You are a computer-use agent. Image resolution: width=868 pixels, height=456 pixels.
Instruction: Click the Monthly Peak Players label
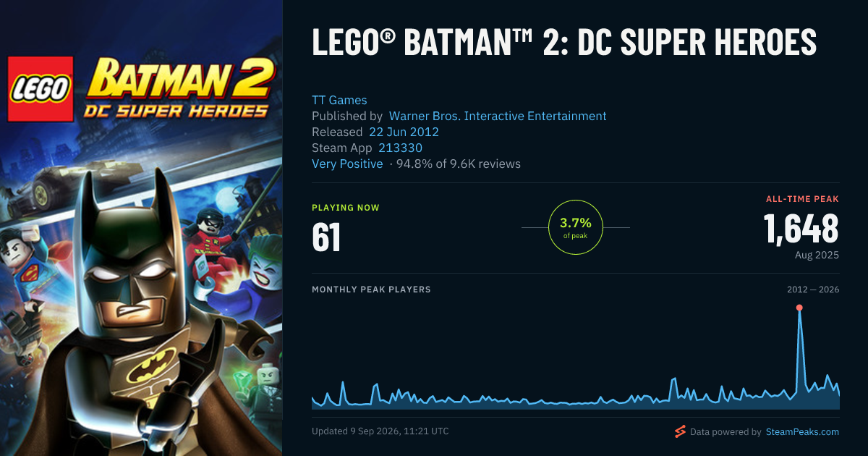371,290
